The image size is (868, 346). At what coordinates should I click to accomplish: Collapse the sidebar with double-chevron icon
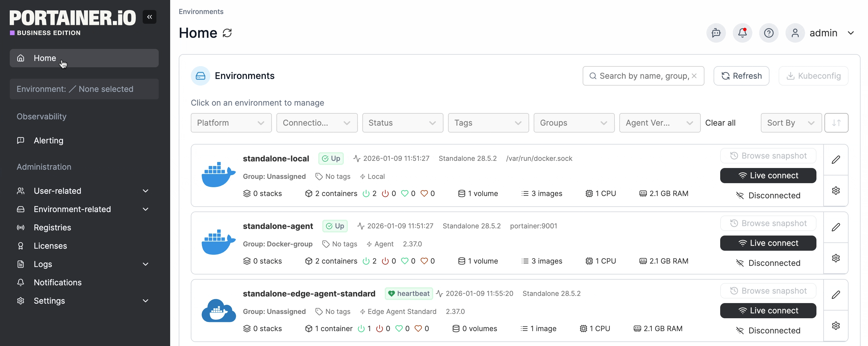tap(149, 17)
